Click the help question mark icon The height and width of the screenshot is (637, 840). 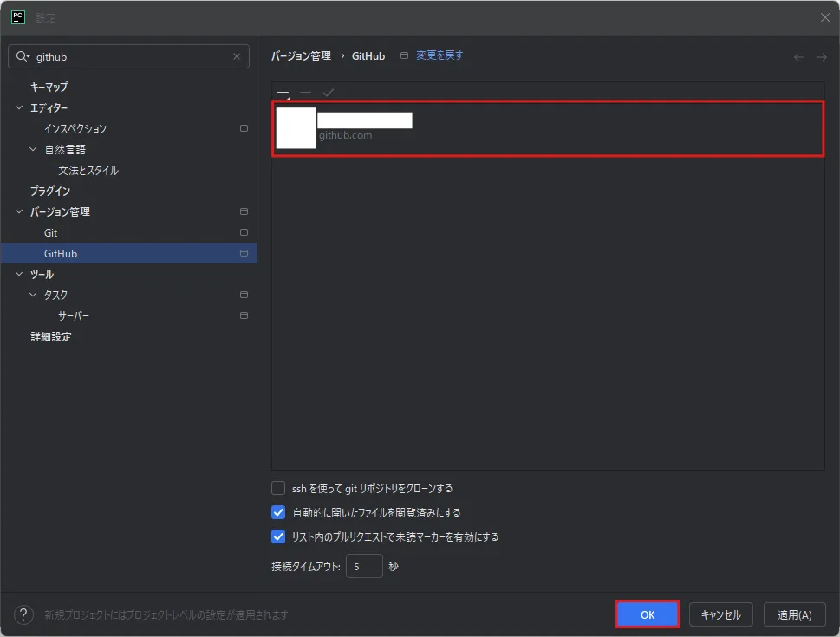click(23, 614)
